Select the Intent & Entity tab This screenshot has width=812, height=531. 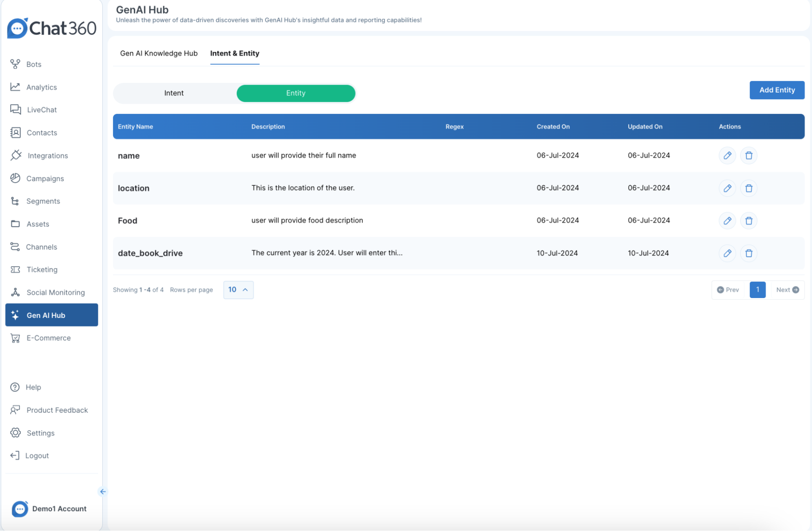tap(235, 53)
